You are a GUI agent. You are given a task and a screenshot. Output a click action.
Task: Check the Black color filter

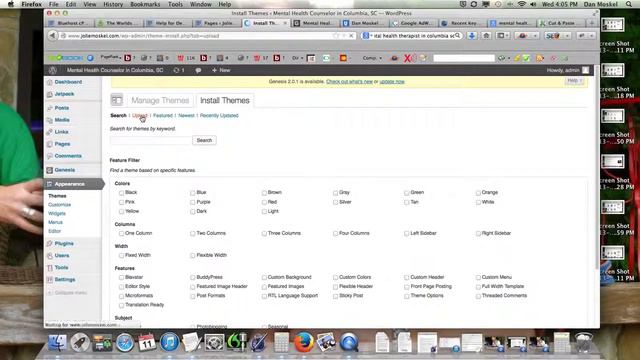[x=121, y=193]
